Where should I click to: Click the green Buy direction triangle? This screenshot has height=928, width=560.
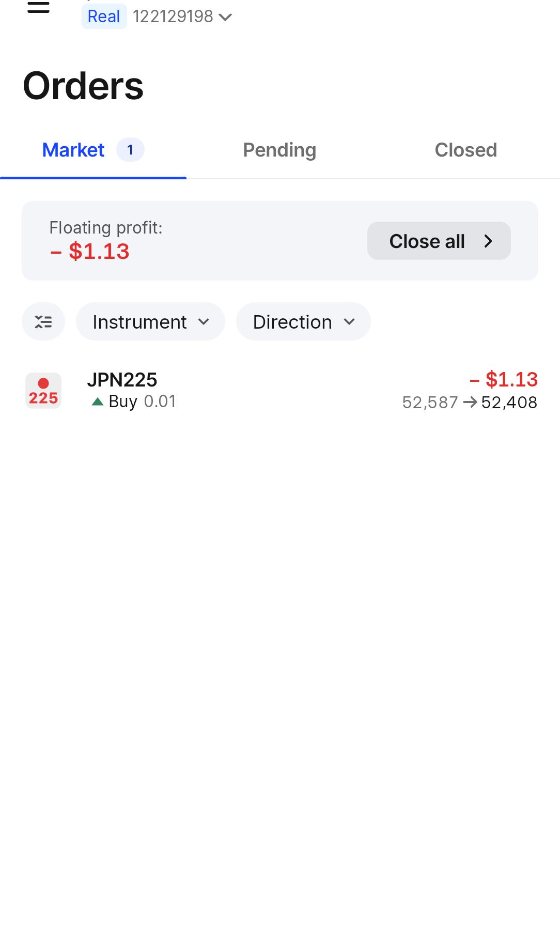97,401
